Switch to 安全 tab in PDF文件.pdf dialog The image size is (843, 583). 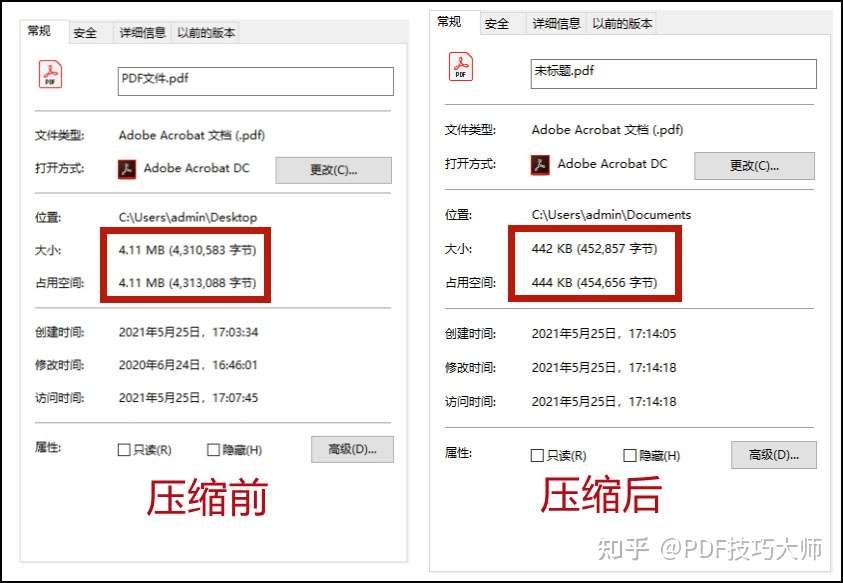(x=90, y=33)
